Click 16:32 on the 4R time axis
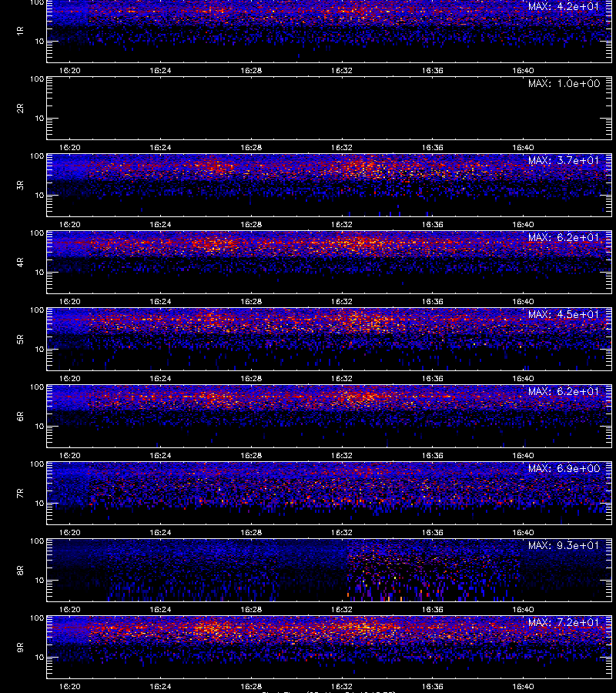Image resolution: width=616 pixels, height=693 pixels. [342, 302]
